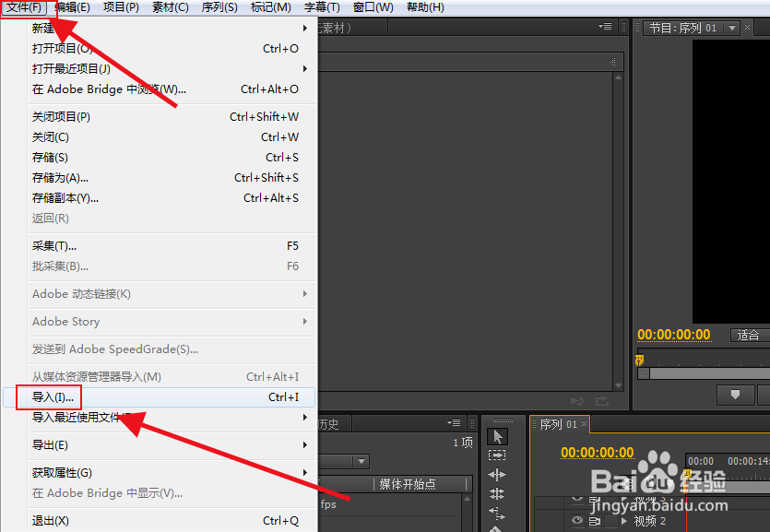This screenshot has height=532, width=770.
Task: Close the 序列 01 timeline tab
Action: coord(584,423)
